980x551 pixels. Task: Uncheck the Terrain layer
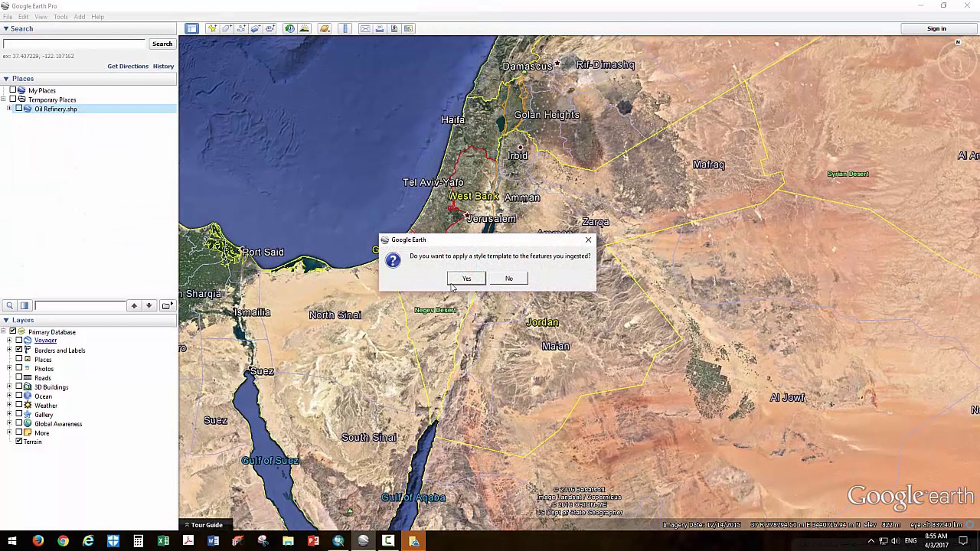(x=19, y=442)
